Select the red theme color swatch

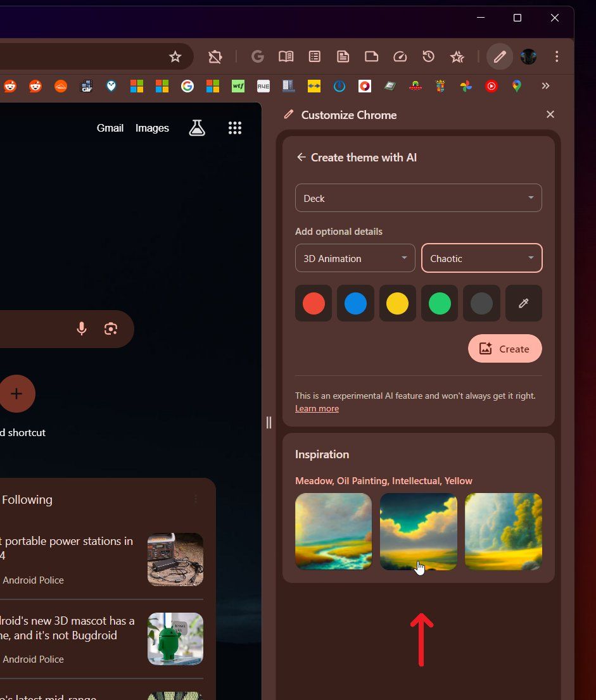tap(313, 303)
